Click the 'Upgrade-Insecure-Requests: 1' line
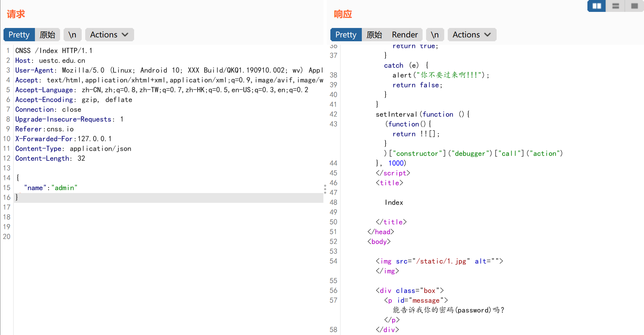 click(69, 119)
